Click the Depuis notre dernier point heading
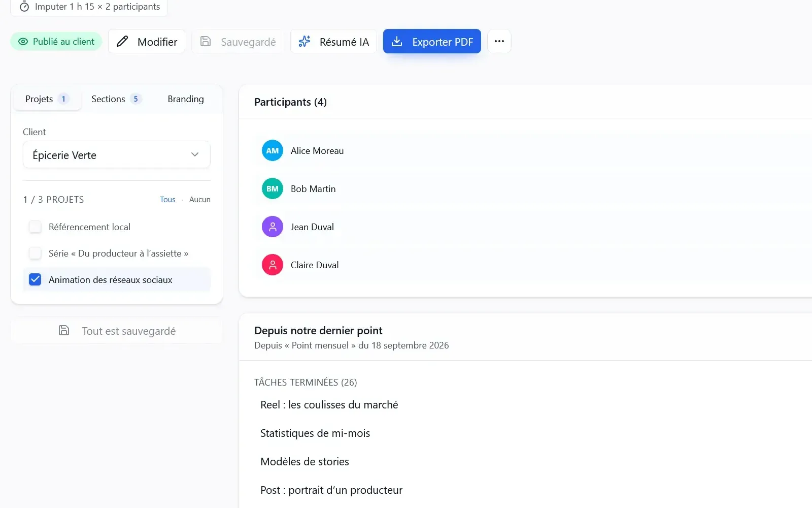812x508 pixels. (x=318, y=331)
